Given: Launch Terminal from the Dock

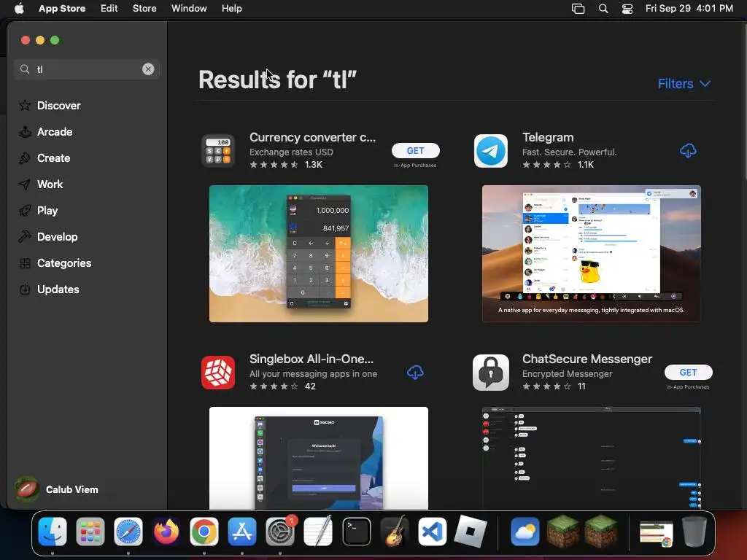Looking at the screenshot, I should (x=356, y=532).
